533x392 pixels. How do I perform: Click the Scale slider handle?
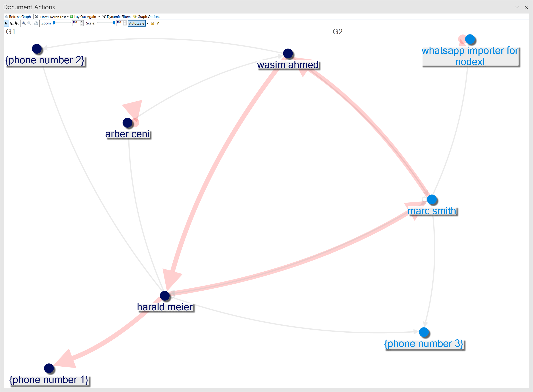(114, 23)
